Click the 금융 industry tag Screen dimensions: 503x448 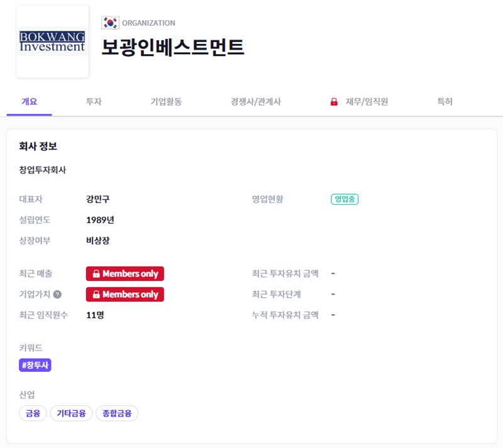pyautogui.click(x=32, y=413)
